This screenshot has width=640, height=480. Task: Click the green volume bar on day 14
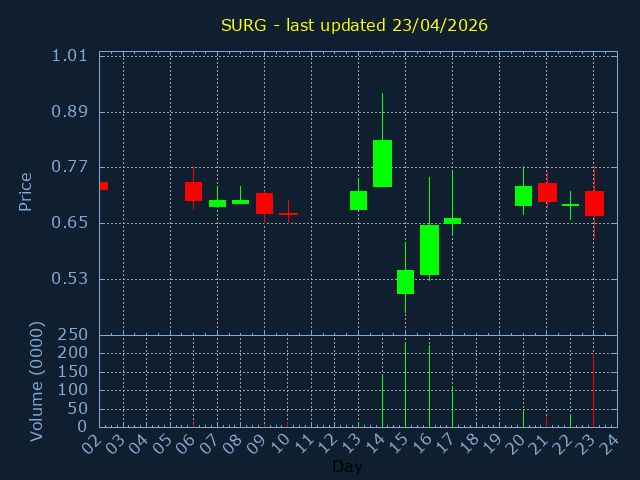coord(382,400)
